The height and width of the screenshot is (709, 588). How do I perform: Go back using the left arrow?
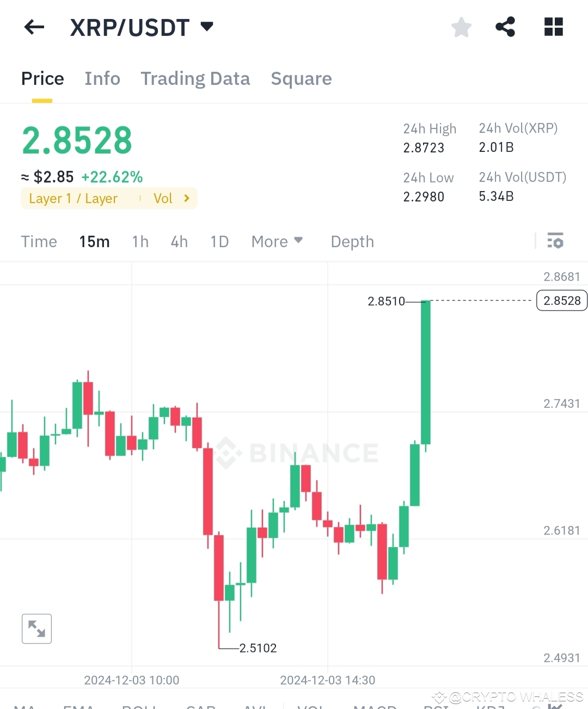(34, 27)
